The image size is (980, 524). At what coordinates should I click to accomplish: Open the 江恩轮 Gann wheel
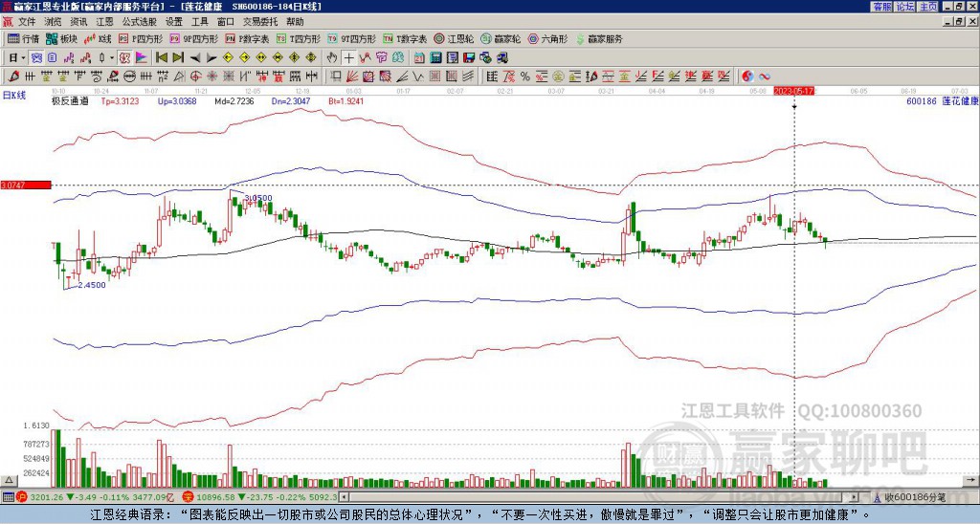point(453,38)
